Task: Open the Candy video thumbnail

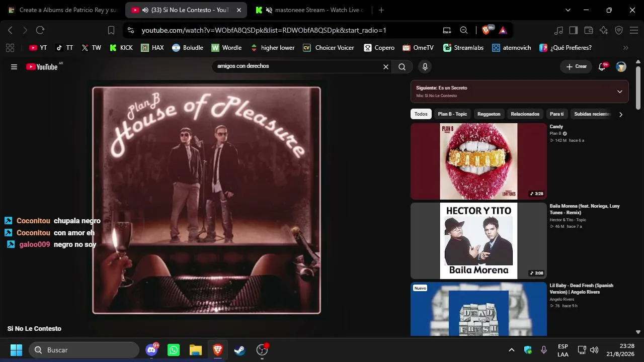Action: tap(478, 161)
